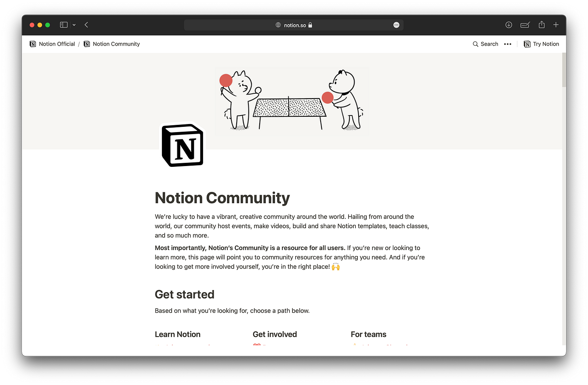Viewport: 588px width, 385px height.
Task: Click the globe icon in address bar
Action: (278, 25)
